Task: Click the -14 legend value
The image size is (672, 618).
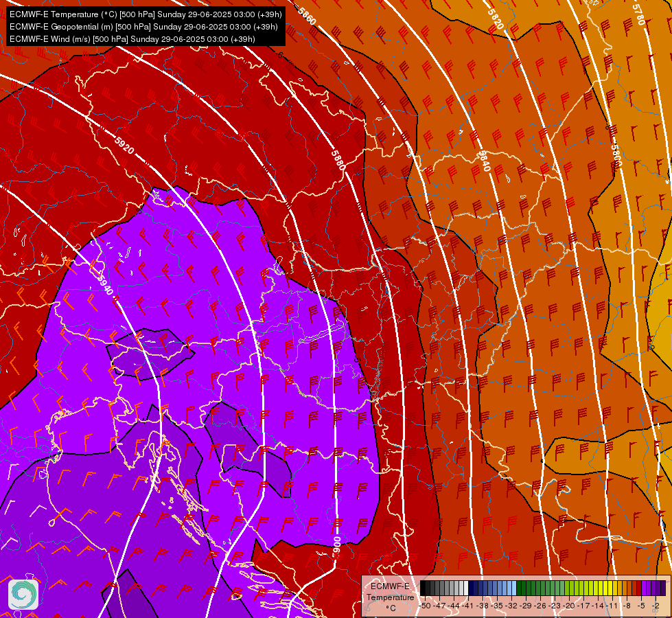Action: coord(597,606)
